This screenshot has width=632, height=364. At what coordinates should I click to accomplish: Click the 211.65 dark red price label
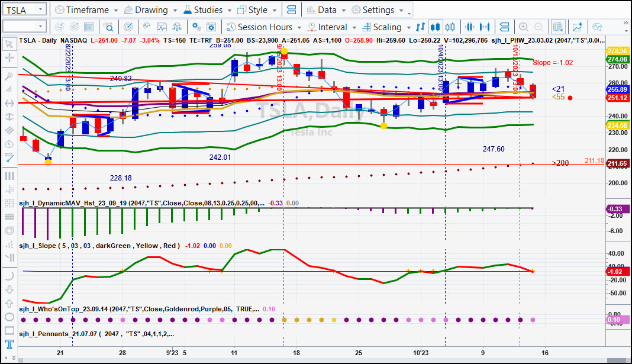[x=617, y=164]
